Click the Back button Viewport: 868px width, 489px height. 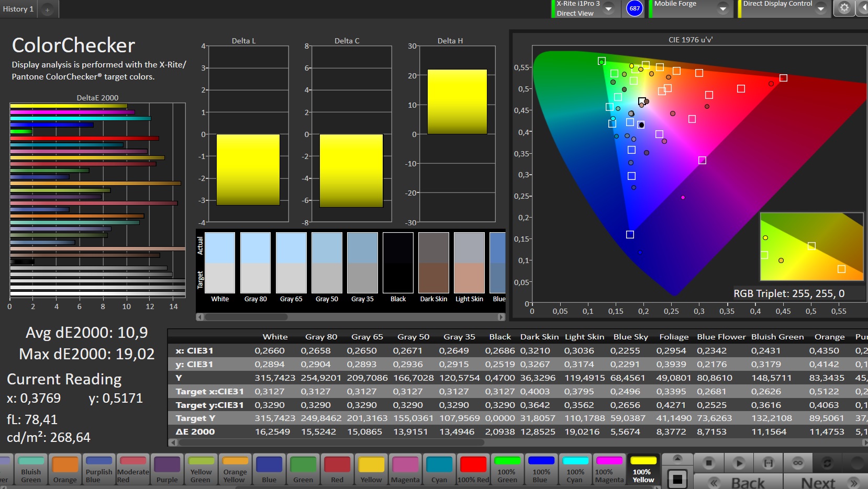coord(738,482)
